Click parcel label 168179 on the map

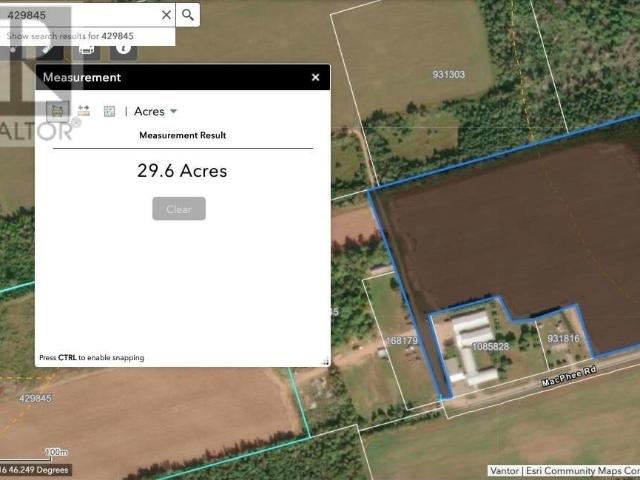[x=402, y=340]
